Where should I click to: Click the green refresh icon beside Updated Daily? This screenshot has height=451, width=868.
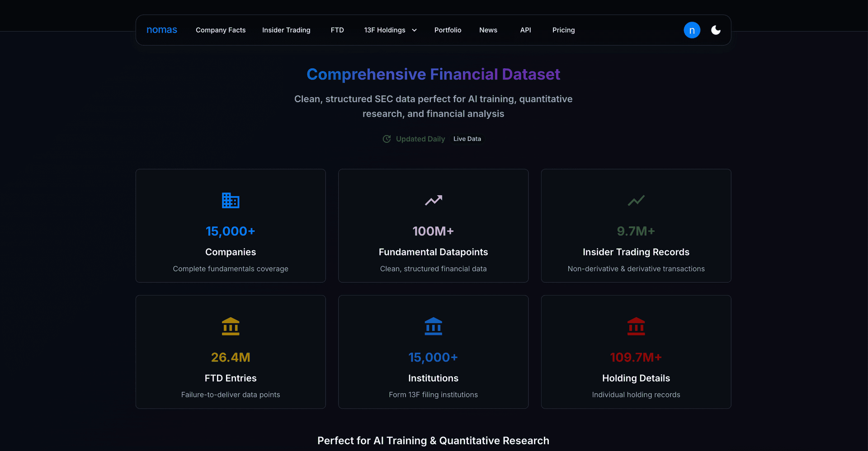pos(387,139)
